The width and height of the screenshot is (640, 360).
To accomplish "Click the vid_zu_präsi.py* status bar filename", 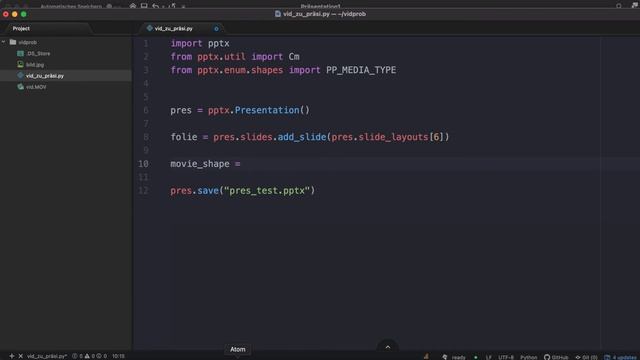I will (47, 356).
